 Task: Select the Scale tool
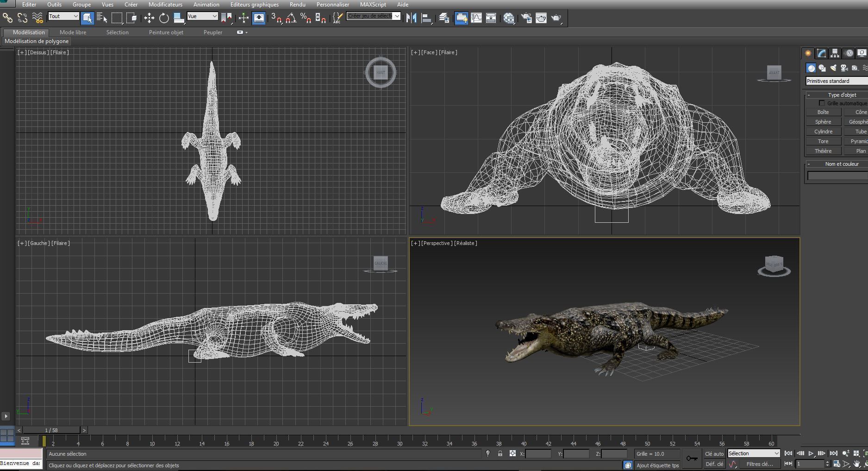point(179,18)
